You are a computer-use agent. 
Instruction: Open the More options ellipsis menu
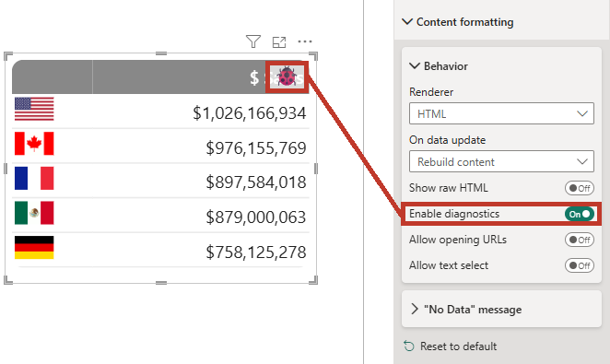pos(305,41)
